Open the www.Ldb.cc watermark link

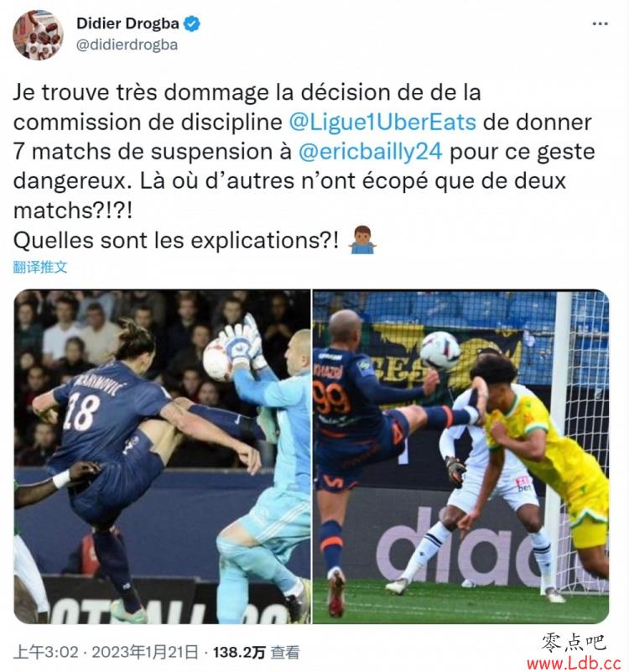574,664
